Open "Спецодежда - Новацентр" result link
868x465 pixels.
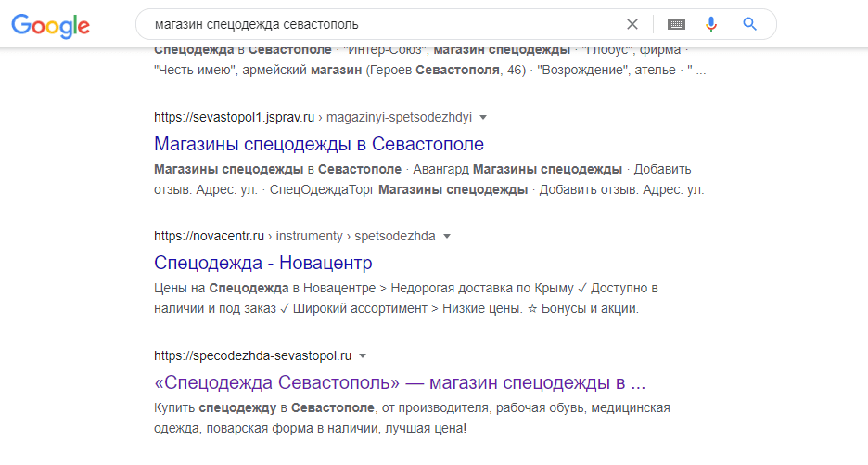coord(262,263)
